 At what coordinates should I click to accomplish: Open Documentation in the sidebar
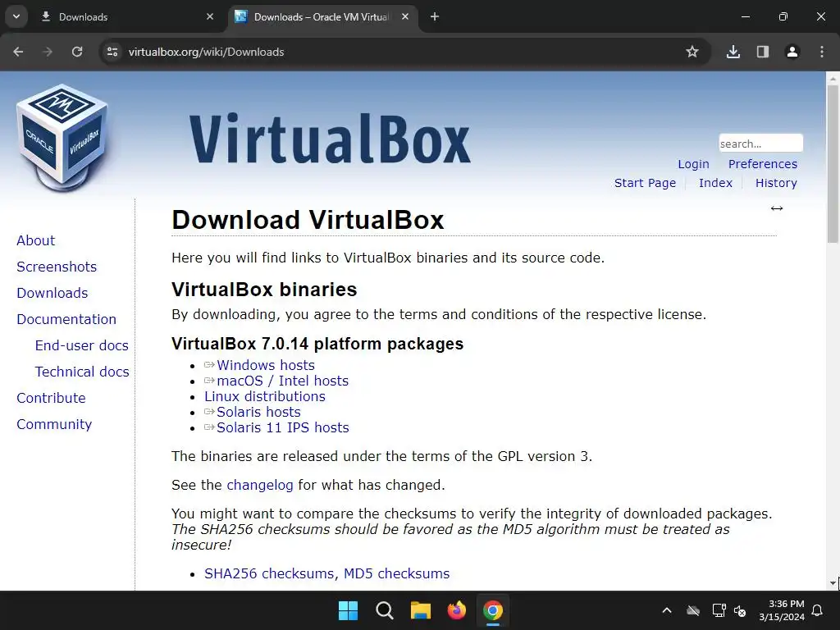(x=66, y=319)
